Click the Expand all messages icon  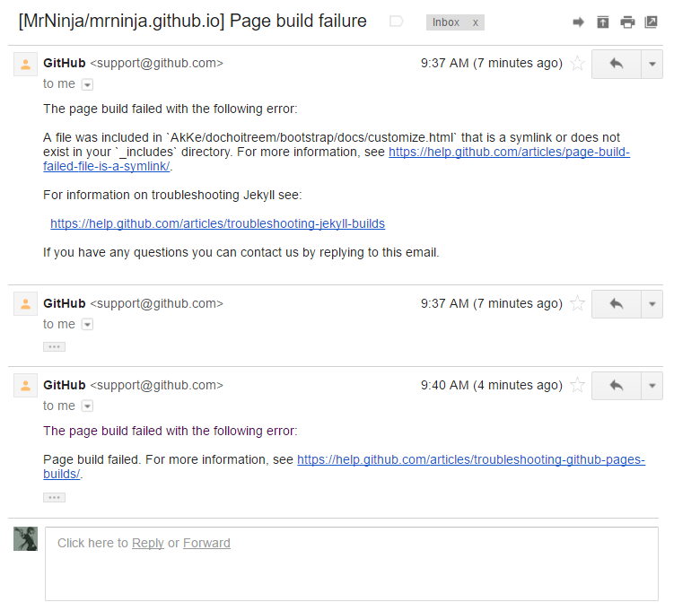[x=603, y=22]
